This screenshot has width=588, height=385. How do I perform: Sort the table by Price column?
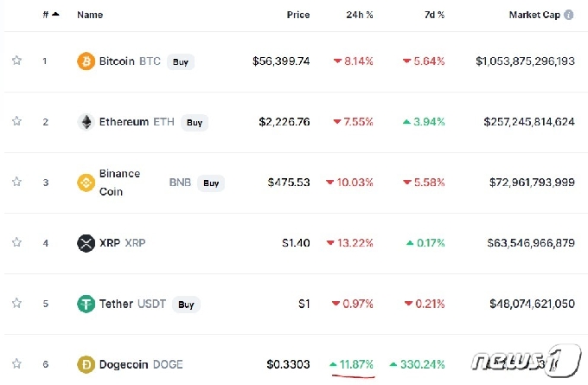point(298,15)
